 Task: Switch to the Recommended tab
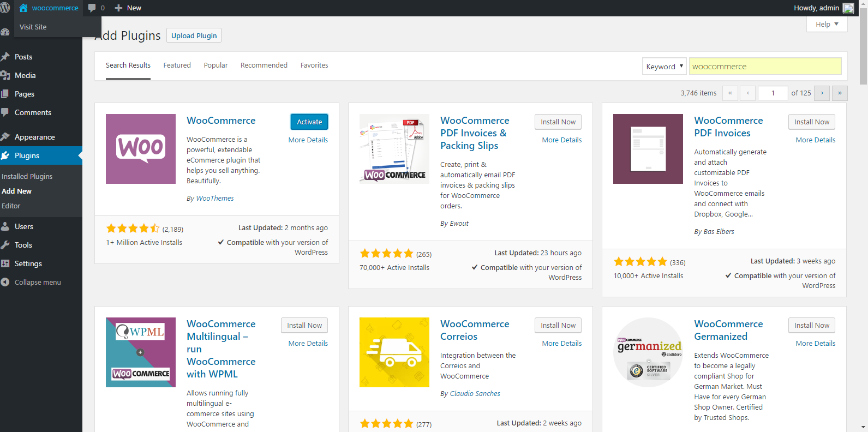point(264,65)
